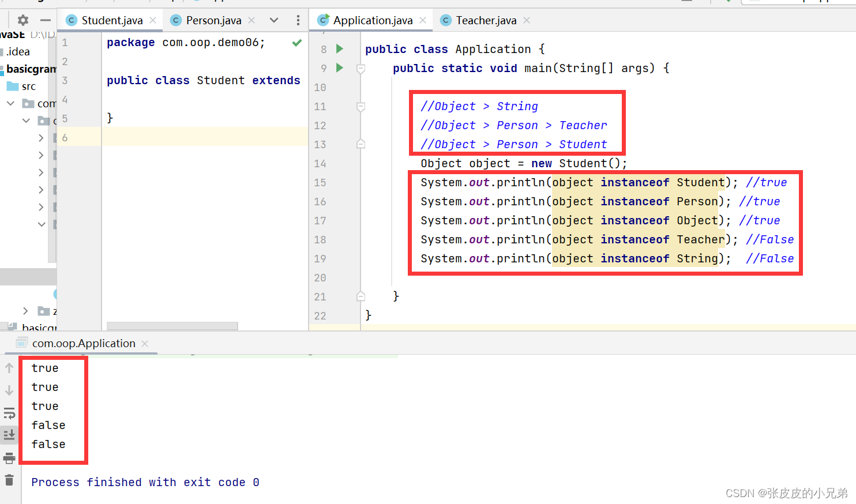Click the last 'false' console output line
The width and height of the screenshot is (856, 504).
pyautogui.click(x=48, y=444)
